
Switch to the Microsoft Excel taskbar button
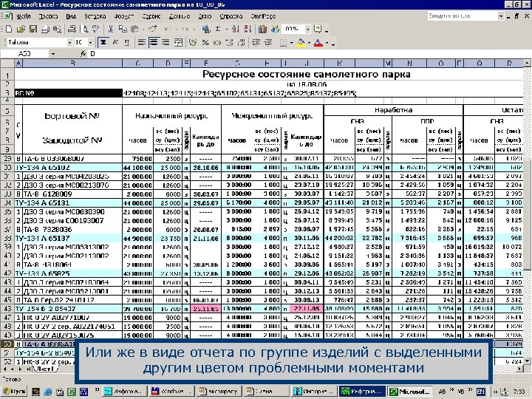tap(410, 392)
